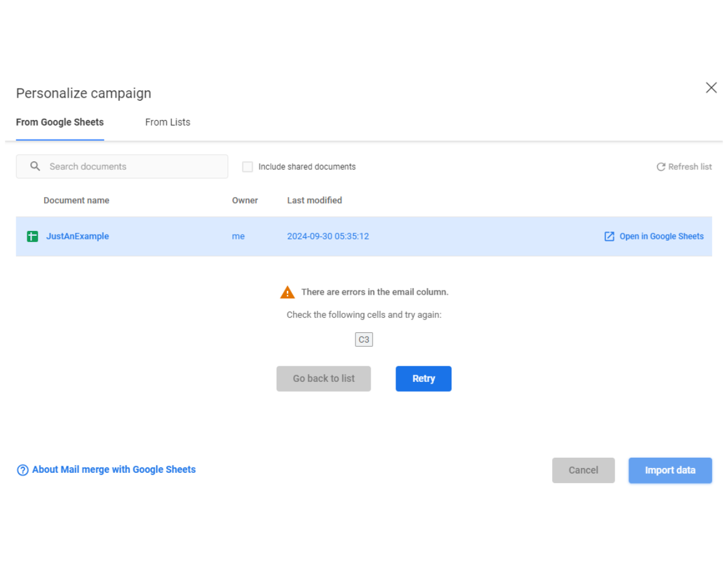Image resolution: width=728 pixels, height=582 pixels.
Task: Switch to the From Lists tab
Action: 167,122
